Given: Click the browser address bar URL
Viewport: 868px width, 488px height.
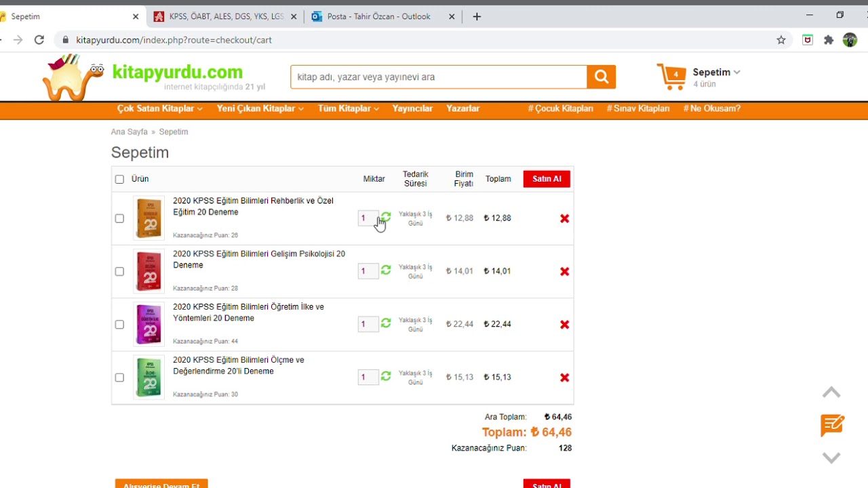Looking at the screenshot, I should coord(174,40).
